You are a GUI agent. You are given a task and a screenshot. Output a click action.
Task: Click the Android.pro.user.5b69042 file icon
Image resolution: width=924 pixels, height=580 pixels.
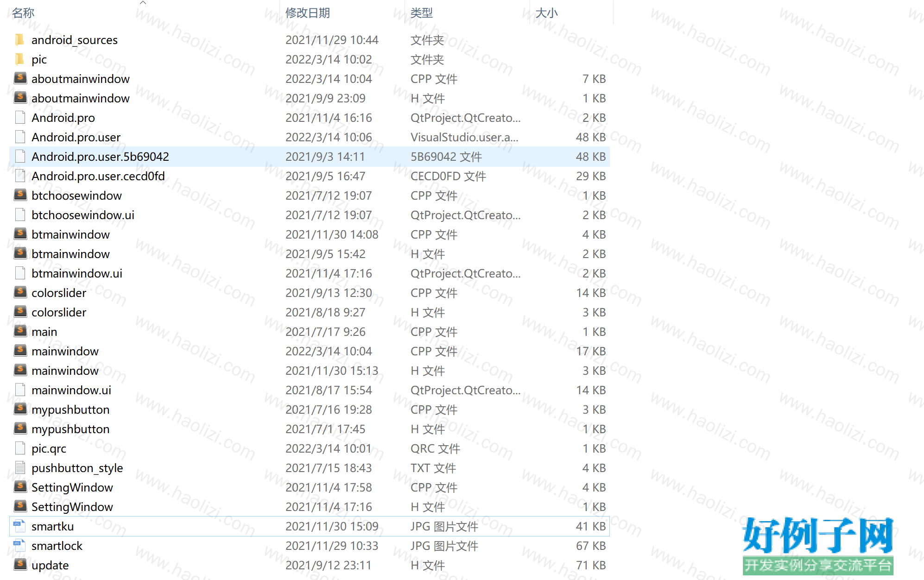click(x=20, y=157)
